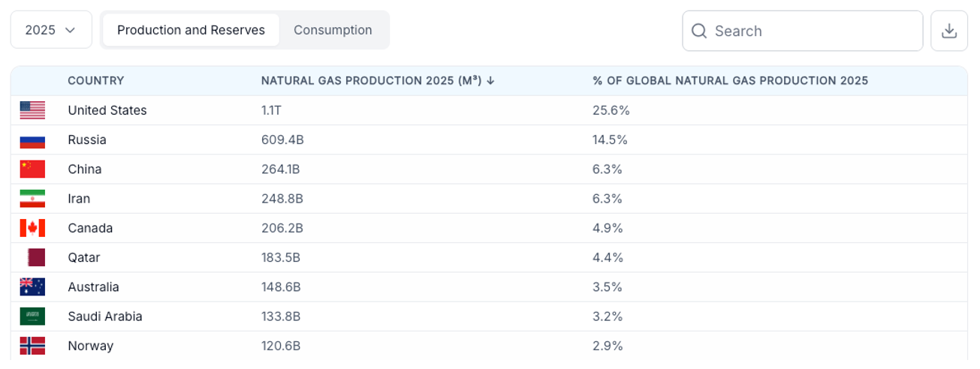Screen dimensions: 980x369
Task: Switch to the Consumption tab
Action: point(333,30)
